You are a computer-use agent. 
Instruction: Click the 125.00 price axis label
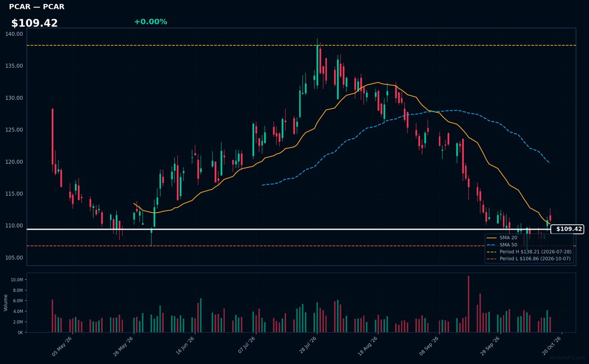pos(15,130)
